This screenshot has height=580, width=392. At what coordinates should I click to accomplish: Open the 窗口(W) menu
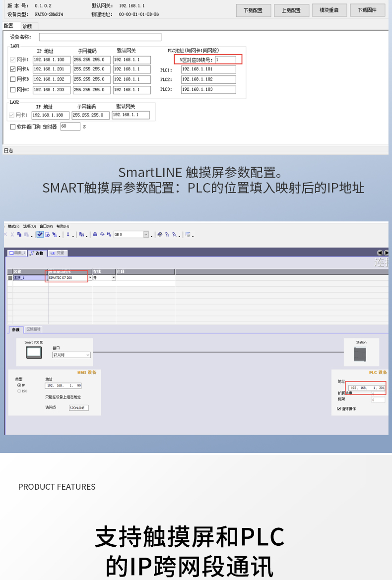coord(46,226)
